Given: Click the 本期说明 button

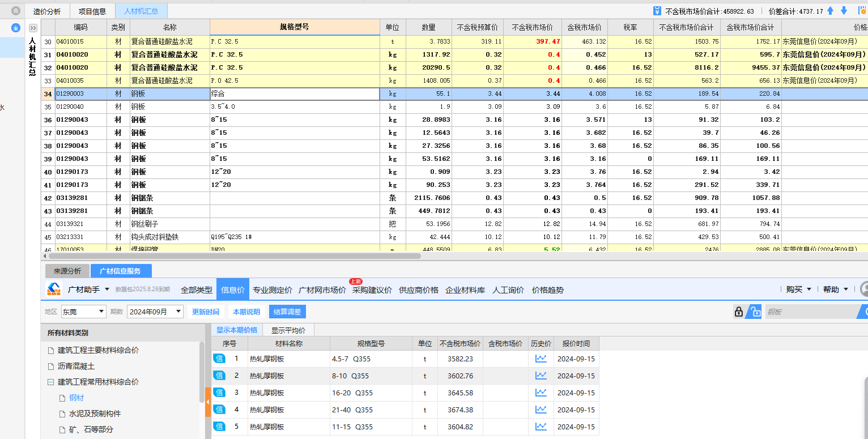Looking at the screenshot, I should (x=246, y=312).
